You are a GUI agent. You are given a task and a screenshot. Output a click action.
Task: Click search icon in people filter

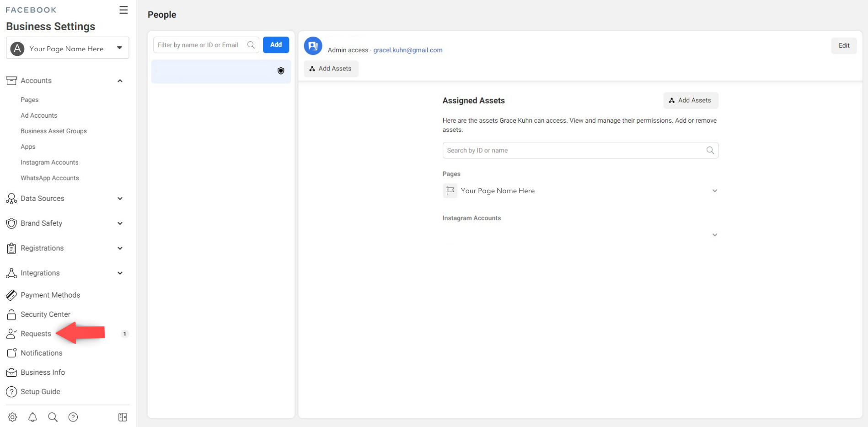(x=251, y=45)
